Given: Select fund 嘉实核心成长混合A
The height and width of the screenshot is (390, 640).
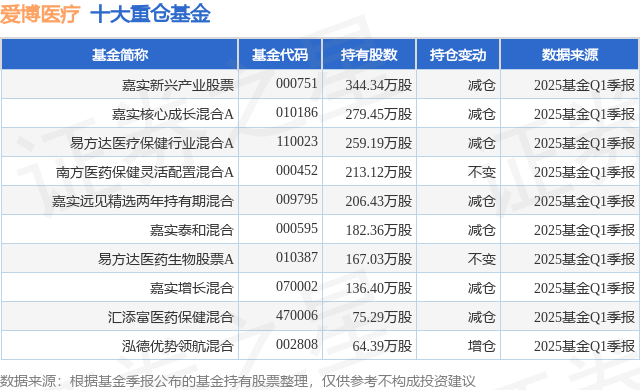Looking at the screenshot, I should [173, 114].
